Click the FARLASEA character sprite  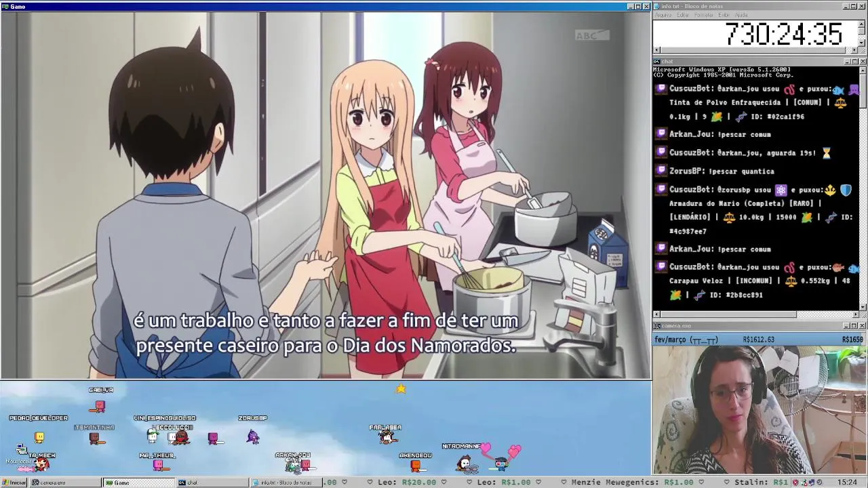point(387,438)
